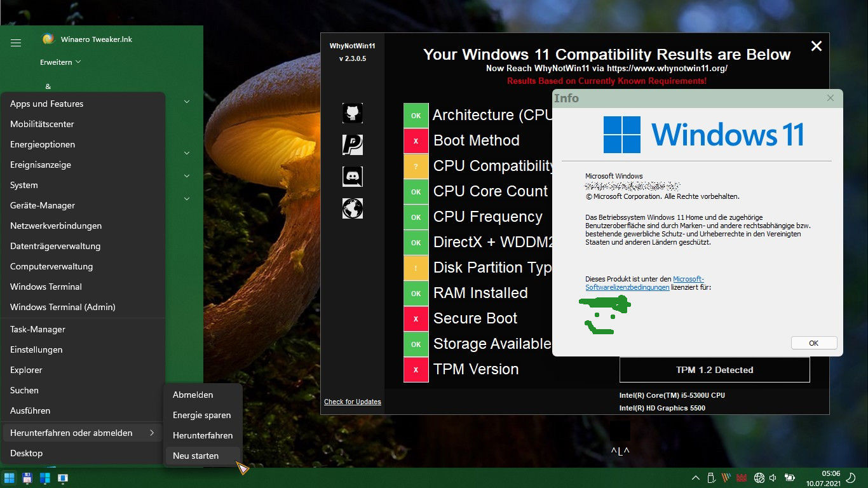Expand the Erweitern dropdown

coord(60,62)
